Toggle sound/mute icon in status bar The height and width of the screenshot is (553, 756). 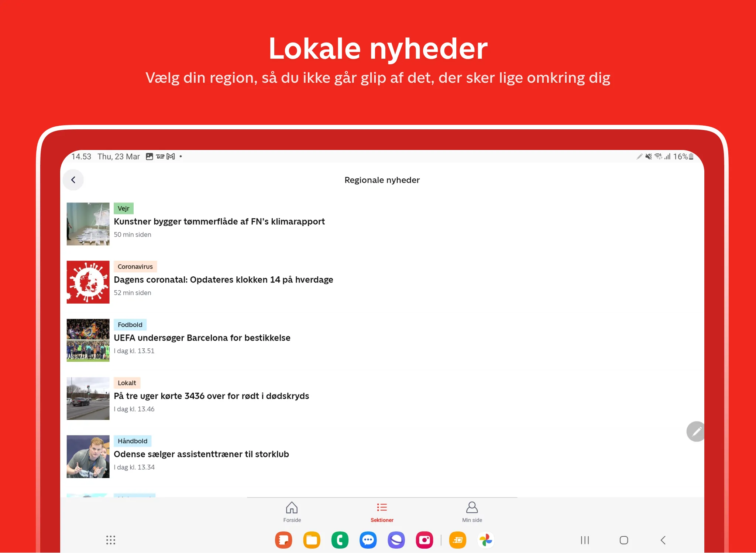click(x=647, y=156)
